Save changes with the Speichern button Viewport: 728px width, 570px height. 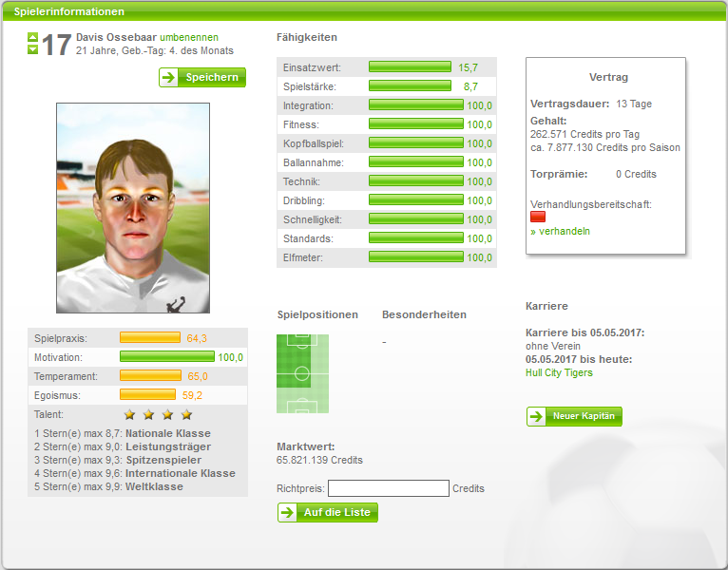(202, 78)
